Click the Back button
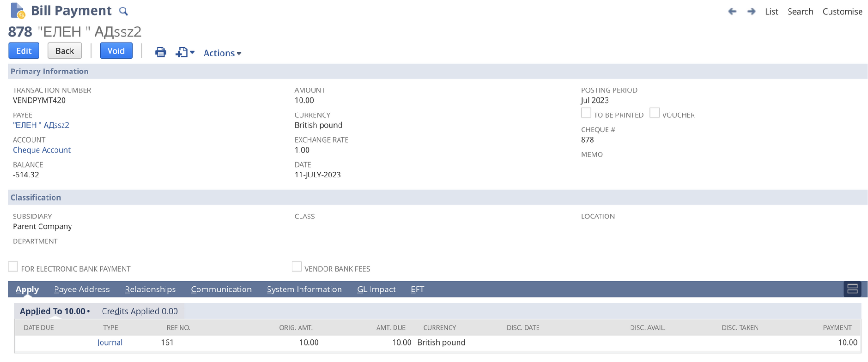The height and width of the screenshot is (362, 868). tap(65, 51)
